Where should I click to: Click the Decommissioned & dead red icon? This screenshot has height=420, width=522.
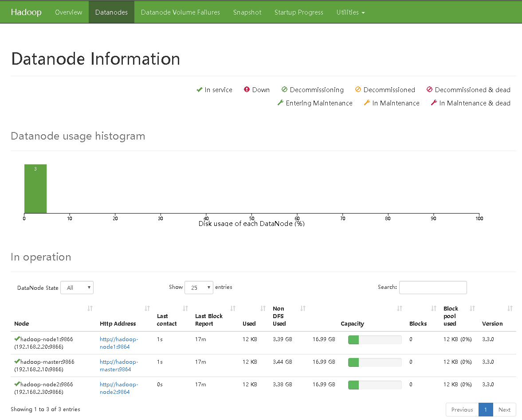click(429, 89)
